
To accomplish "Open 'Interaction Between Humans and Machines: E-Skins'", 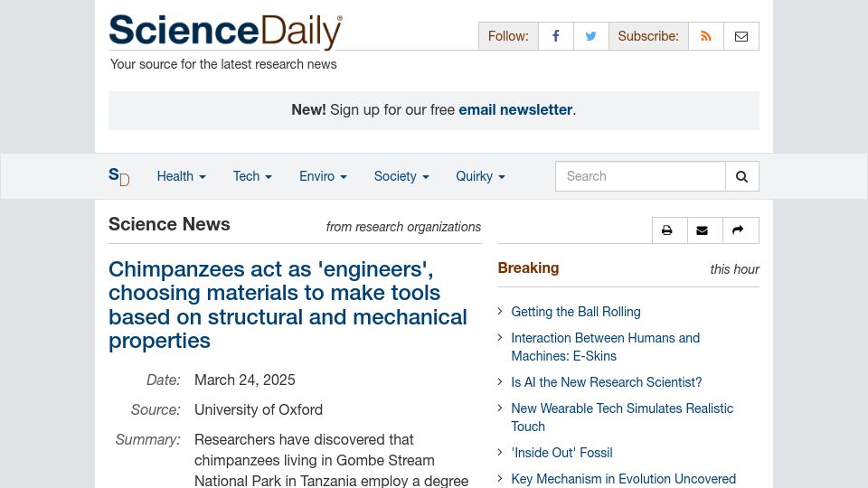I will pos(605,347).
